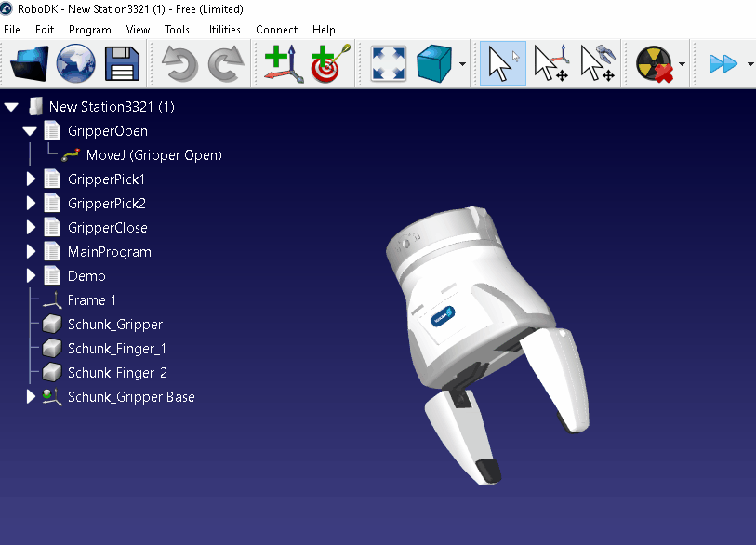Open the Connect menu
Viewport: 756px width, 545px height.
pos(277,30)
